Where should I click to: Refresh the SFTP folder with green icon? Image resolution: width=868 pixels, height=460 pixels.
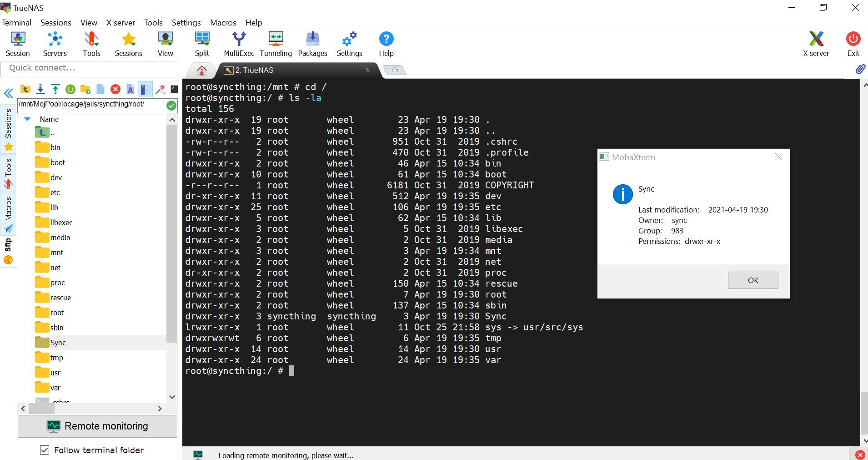coord(70,89)
